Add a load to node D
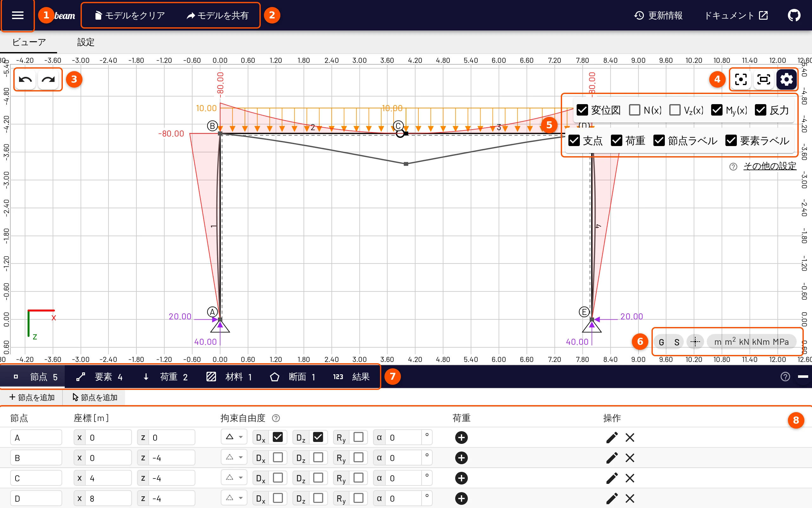Image resolution: width=812 pixels, height=508 pixels. coord(462,498)
